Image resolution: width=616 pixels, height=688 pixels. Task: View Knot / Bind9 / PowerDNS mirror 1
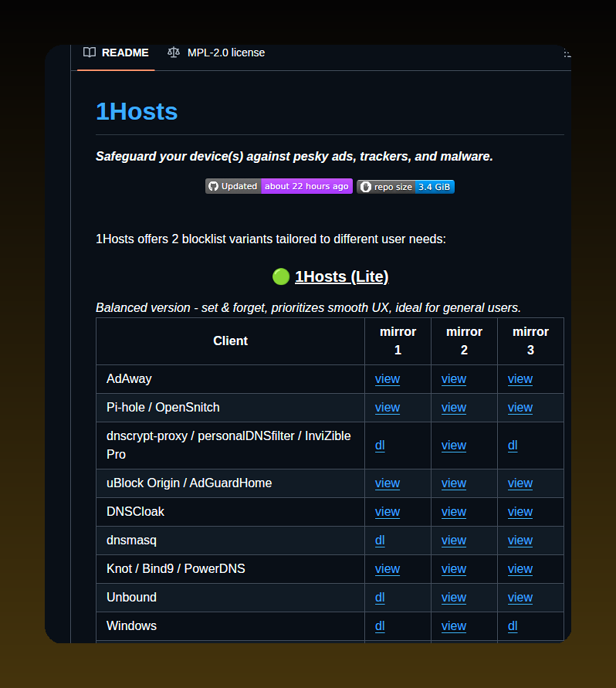(x=388, y=568)
